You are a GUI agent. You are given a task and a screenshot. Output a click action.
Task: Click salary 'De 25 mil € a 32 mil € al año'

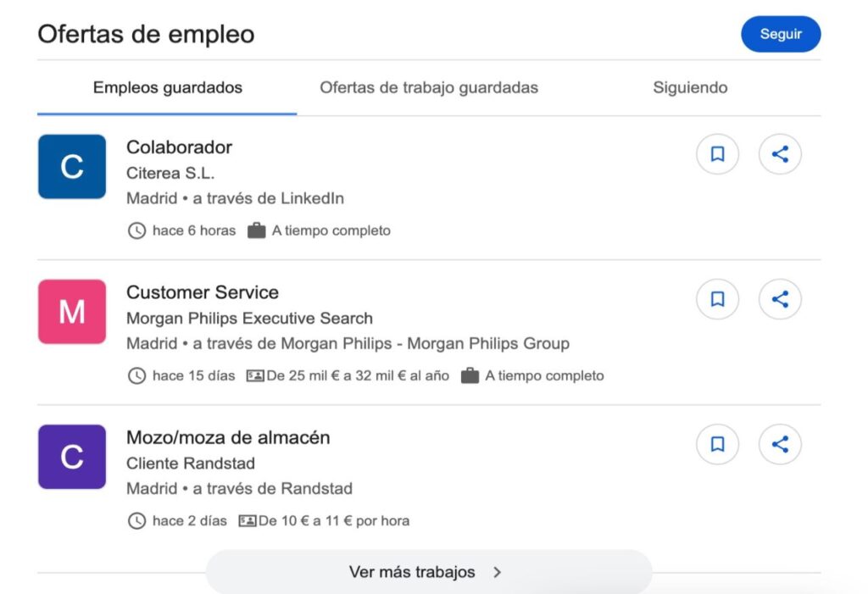(x=358, y=375)
